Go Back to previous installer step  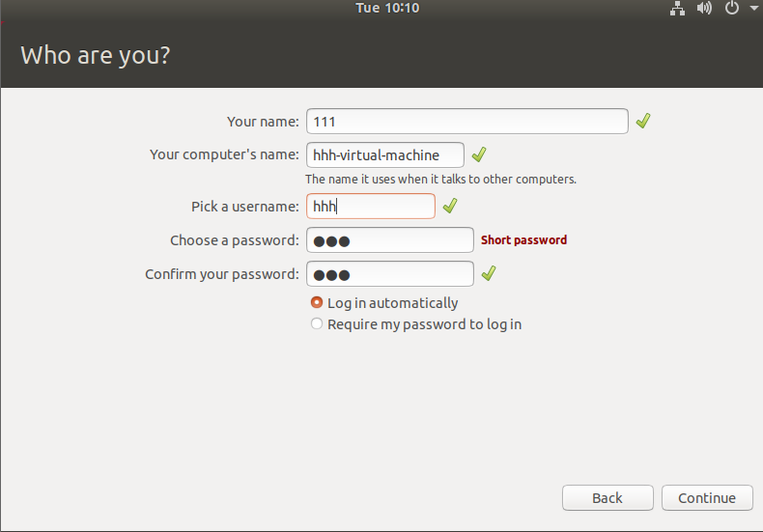608,497
